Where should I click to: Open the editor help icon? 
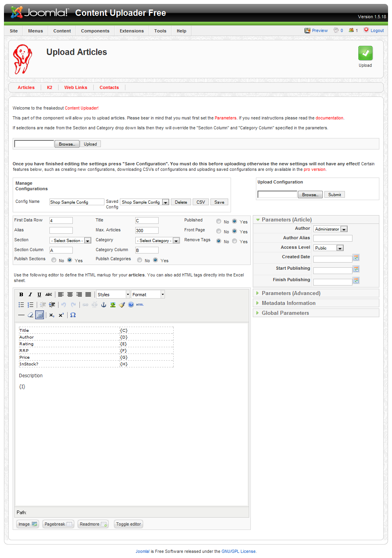pyautogui.click(x=131, y=305)
